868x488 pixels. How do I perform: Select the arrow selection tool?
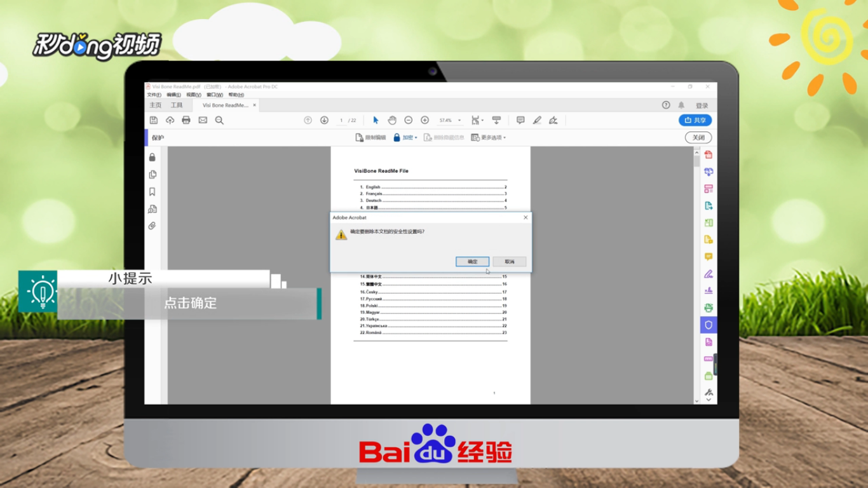pyautogui.click(x=376, y=120)
